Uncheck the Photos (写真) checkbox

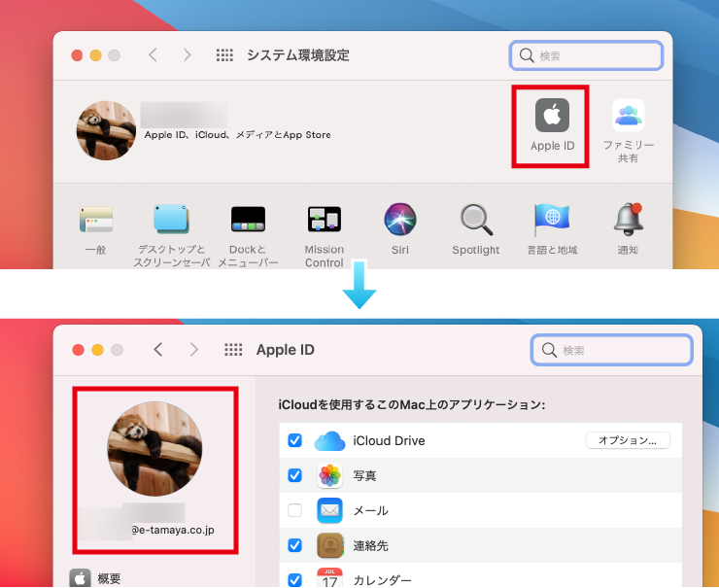(294, 475)
